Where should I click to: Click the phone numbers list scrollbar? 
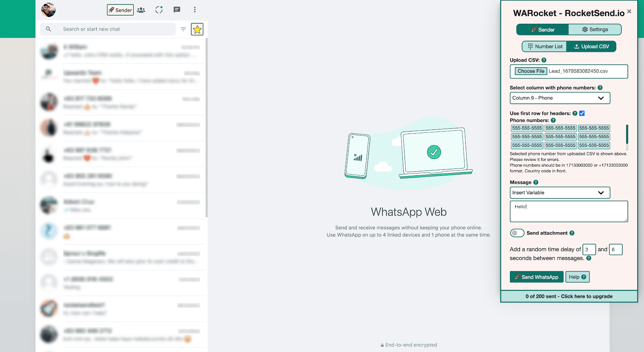(627, 135)
